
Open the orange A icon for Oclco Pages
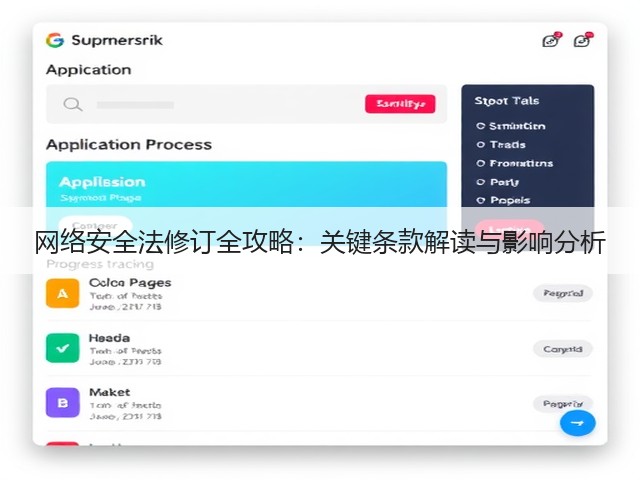62,293
